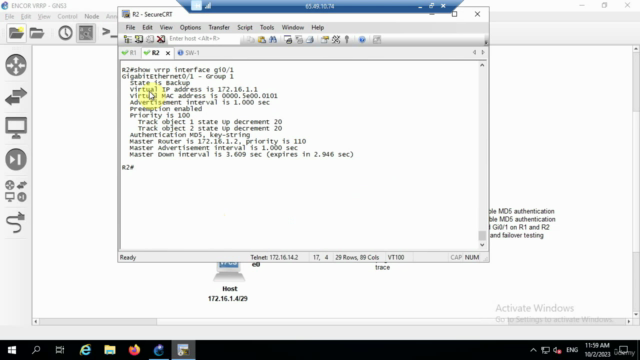This screenshot has width=640, height=360.
Task: Open the Options menu in SecureCRT
Action: click(x=190, y=27)
